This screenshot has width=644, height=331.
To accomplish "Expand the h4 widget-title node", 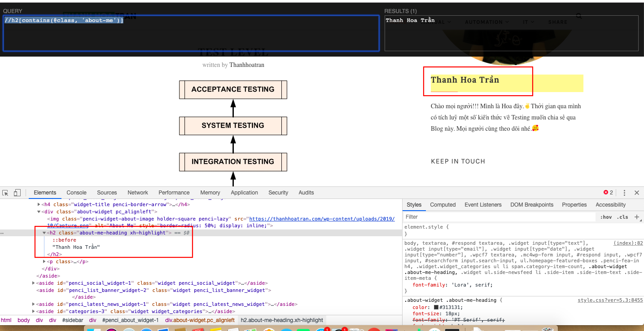I will (x=39, y=204).
